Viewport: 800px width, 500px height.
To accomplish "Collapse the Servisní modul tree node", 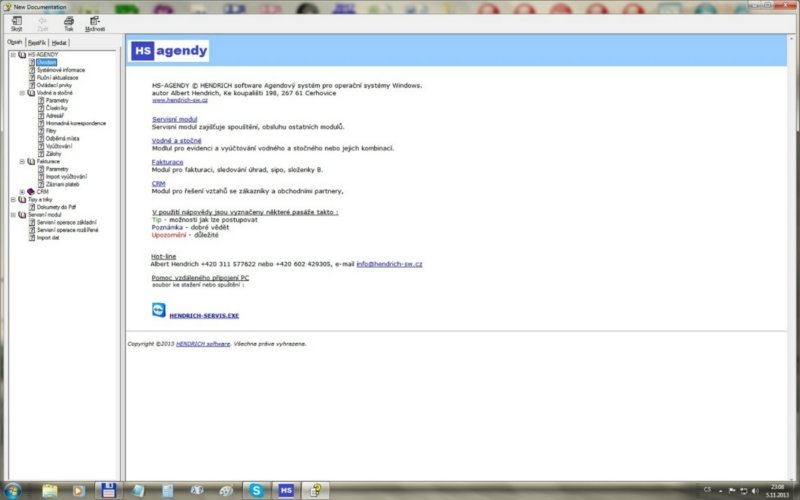I will tap(13, 215).
